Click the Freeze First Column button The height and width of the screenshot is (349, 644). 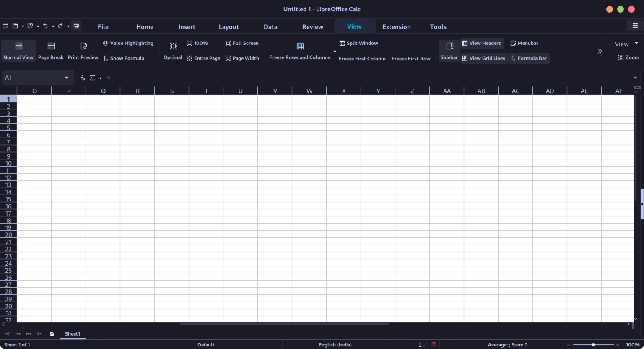coord(362,59)
